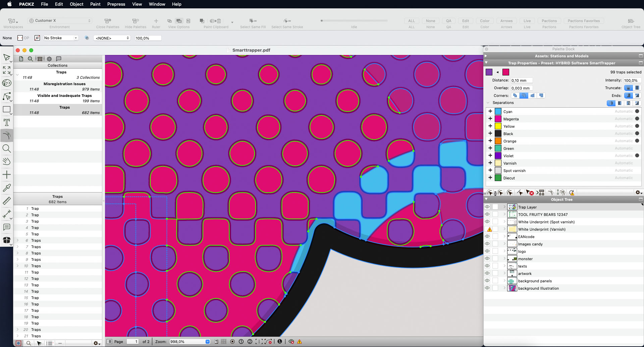Screen dimensions: 644x347
Task: Select the Text tool in left toolbar
Action: (x=7, y=122)
